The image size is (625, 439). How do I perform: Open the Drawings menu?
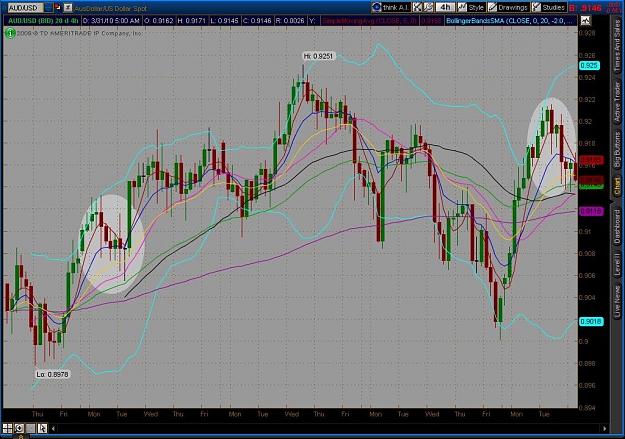508,7
